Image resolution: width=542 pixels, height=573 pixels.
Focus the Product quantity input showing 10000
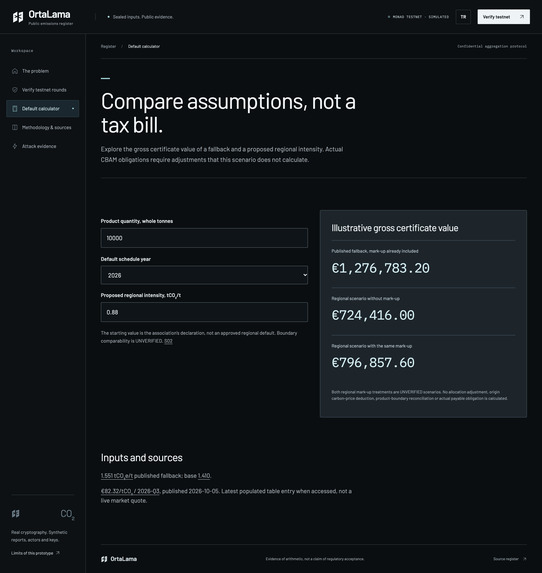(204, 238)
